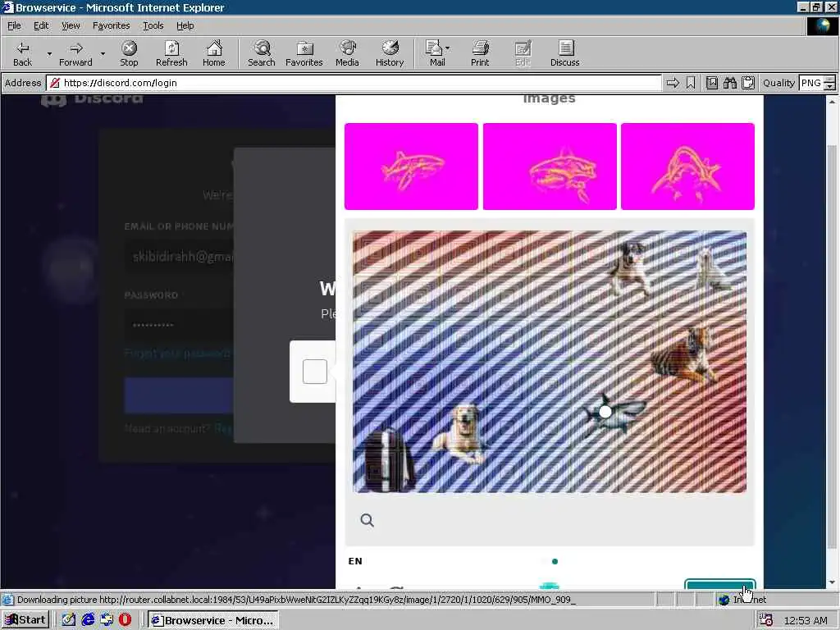The image size is (840, 630).
Task: Open the Help menu
Action: pyautogui.click(x=185, y=25)
